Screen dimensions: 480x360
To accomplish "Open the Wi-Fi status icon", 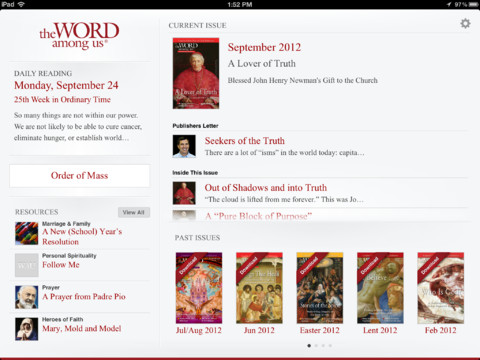I will (x=21, y=4).
